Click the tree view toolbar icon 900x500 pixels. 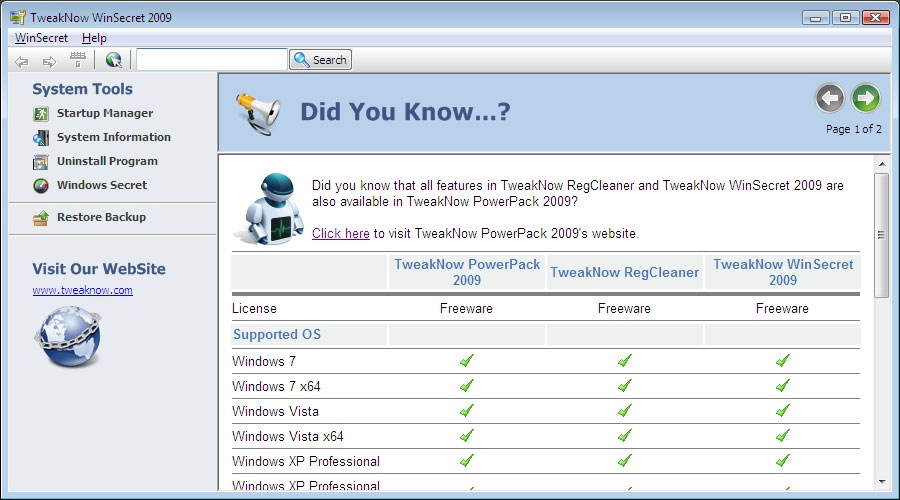(77, 60)
